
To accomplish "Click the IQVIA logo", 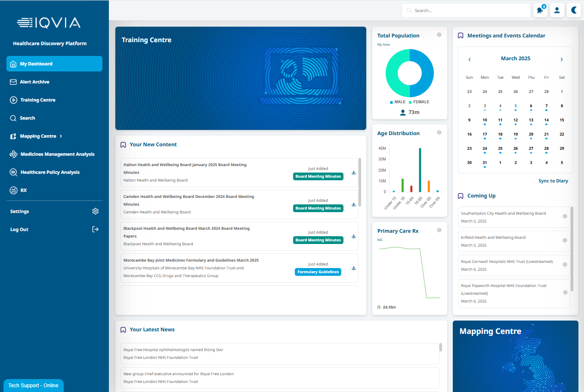I will pyautogui.click(x=49, y=23).
